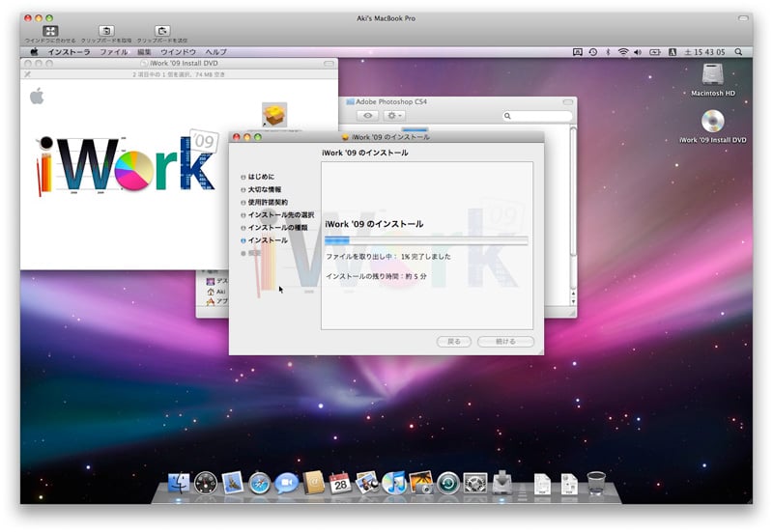Open Address Book from the dock

tap(313, 483)
